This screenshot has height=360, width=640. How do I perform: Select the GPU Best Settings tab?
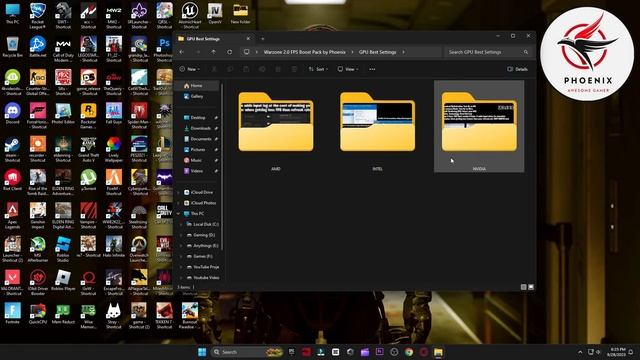click(x=214, y=39)
